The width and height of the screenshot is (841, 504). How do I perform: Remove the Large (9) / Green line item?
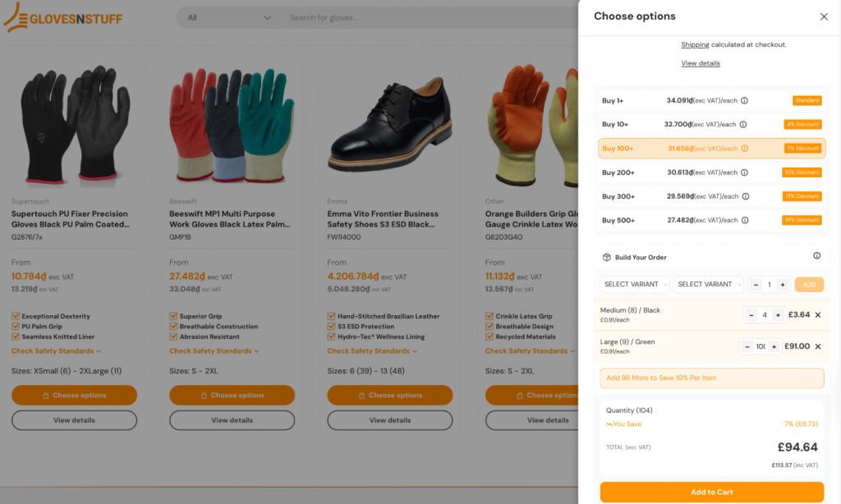pyautogui.click(x=818, y=346)
